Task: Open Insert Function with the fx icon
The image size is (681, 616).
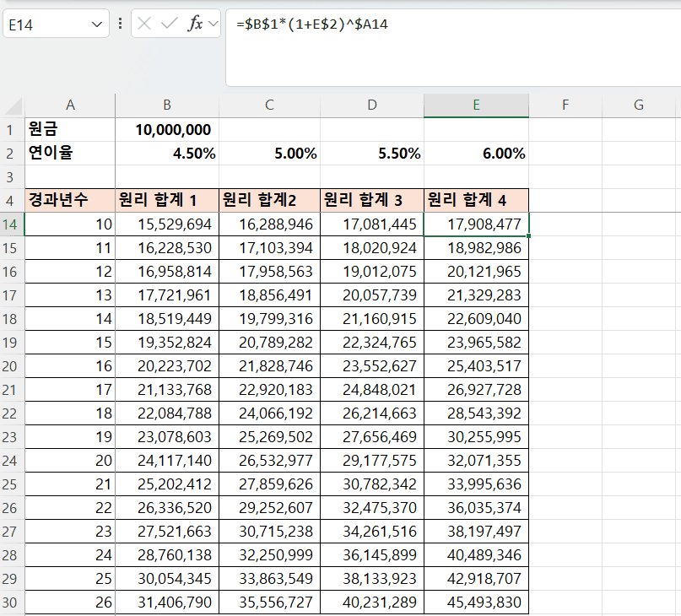Action: [195, 24]
